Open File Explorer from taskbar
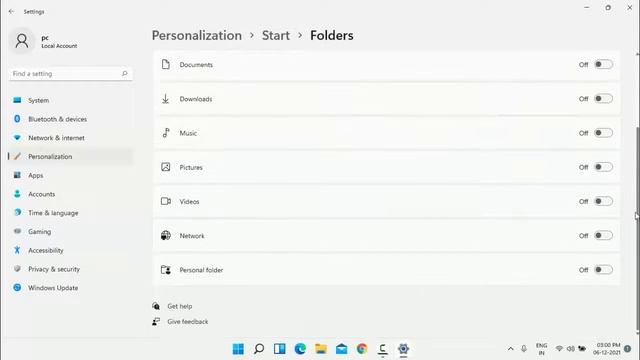Screen dimensions: 640x360 [321, 349]
